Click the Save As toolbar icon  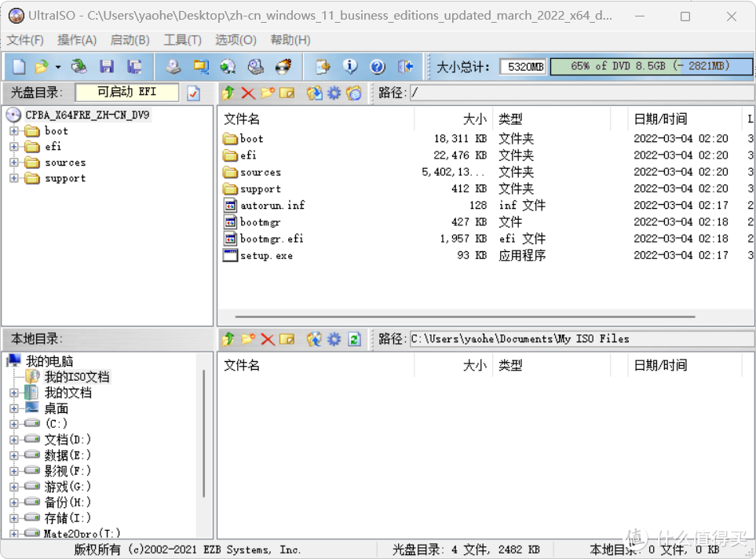pos(134,67)
